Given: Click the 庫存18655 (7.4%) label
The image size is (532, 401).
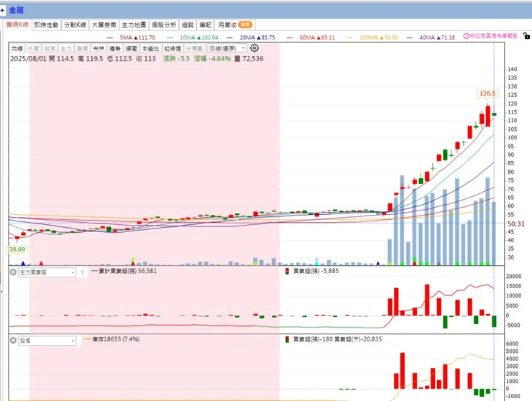Looking at the screenshot, I should tap(116, 339).
